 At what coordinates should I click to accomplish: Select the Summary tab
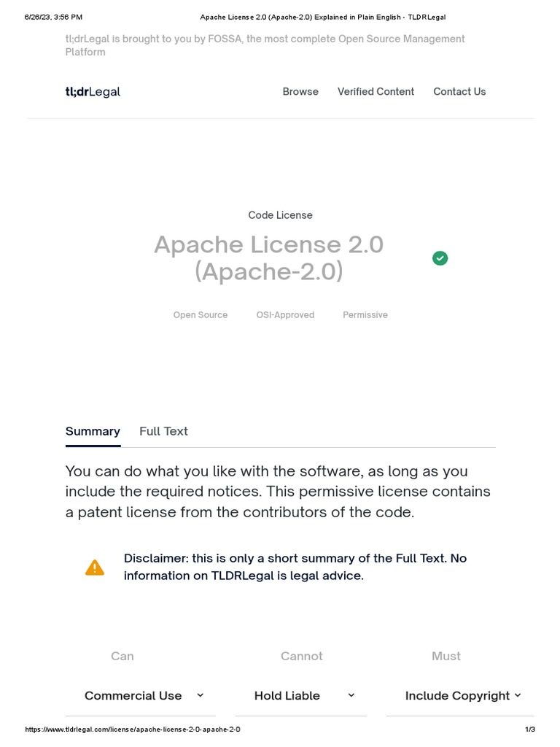93,431
